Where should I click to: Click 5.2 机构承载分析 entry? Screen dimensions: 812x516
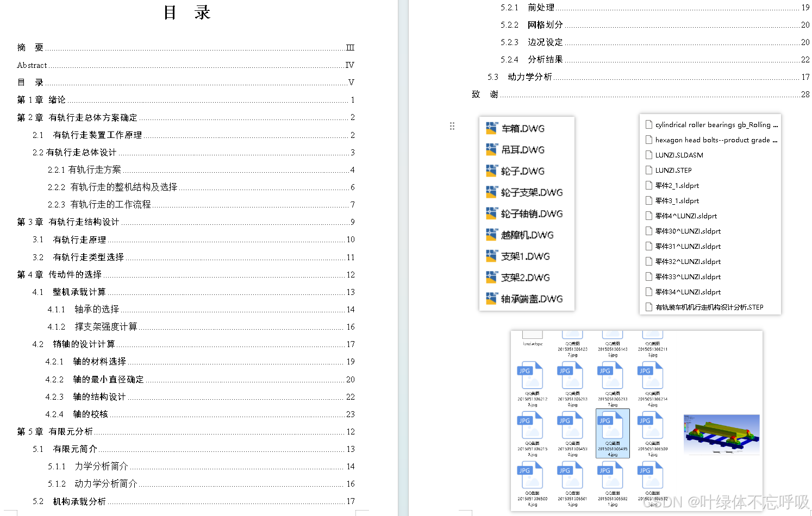(x=193, y=501)
